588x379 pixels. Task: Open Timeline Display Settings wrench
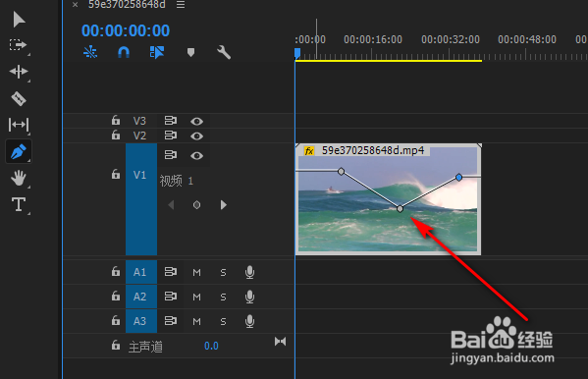(x=224, y=52)
